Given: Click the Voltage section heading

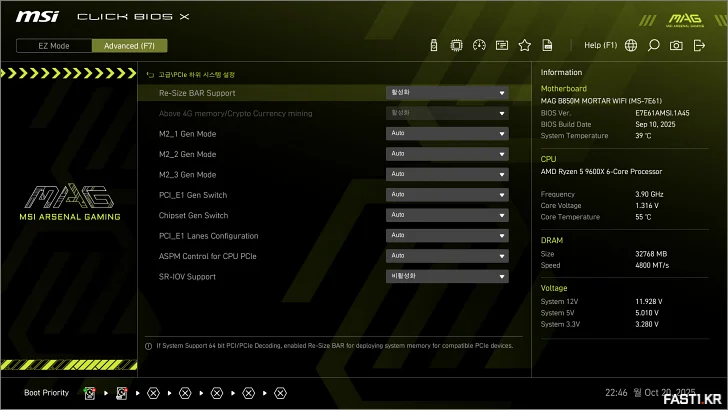Looking at the screenshot, I should click(554, 288).
